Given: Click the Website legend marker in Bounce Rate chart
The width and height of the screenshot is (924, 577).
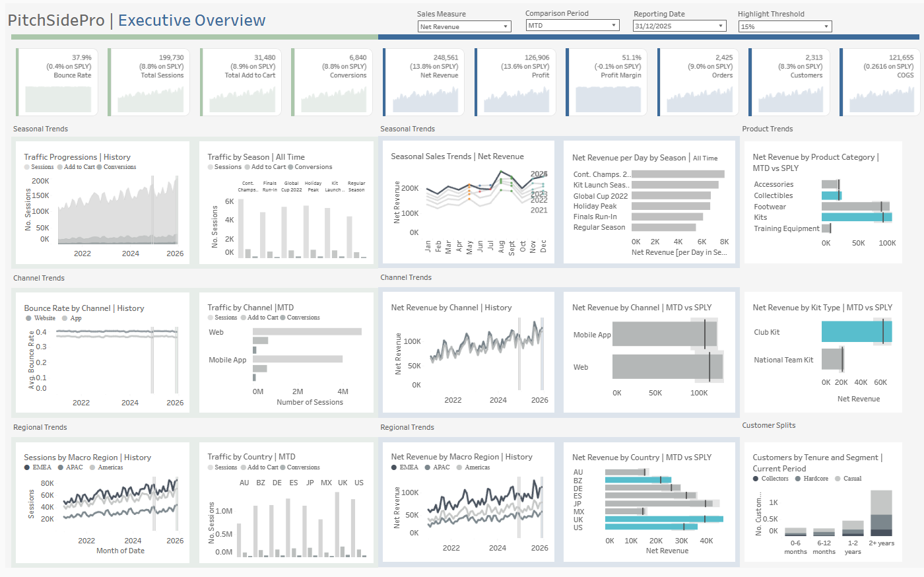Looking at the screenshot, I should (28, 318).
